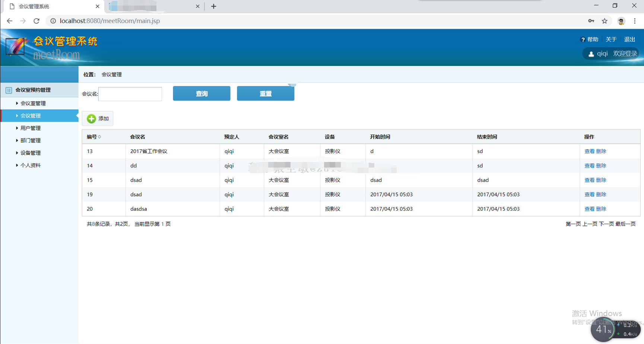Screen dimensions: 644x344
Task: Open 用户管理 in sidebar
Action: [x=31, y=128]
